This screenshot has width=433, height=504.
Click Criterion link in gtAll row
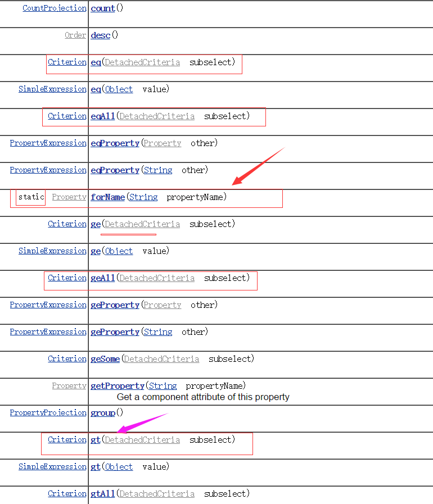pos(67,494)
